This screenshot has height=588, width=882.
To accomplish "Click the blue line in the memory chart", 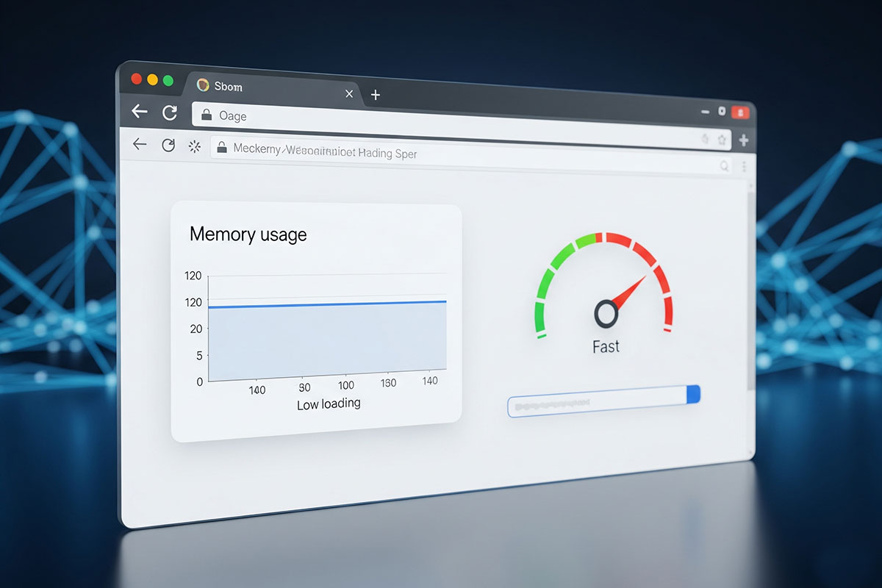I will click(x=327, y=304).
